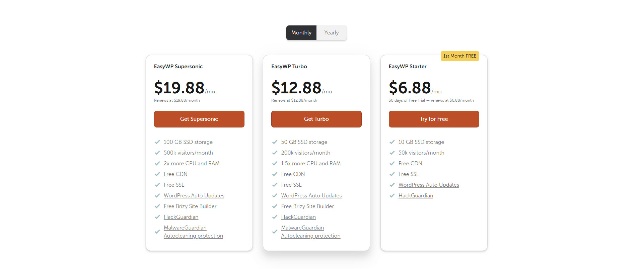The height and width of the screenshot is (269, 644).
Task: Click checkmark next to Starter HackGuardian
Action: pyautogui.click(x=392, y=196)
